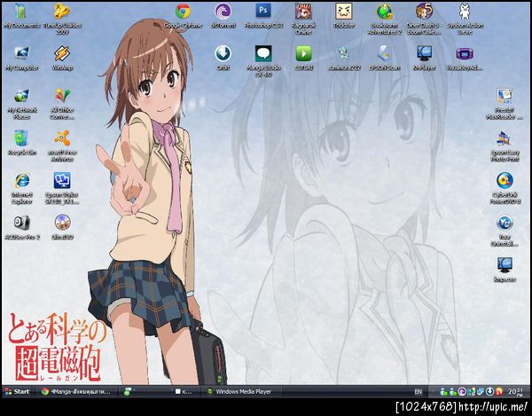Click the Windows Start button

17,391
